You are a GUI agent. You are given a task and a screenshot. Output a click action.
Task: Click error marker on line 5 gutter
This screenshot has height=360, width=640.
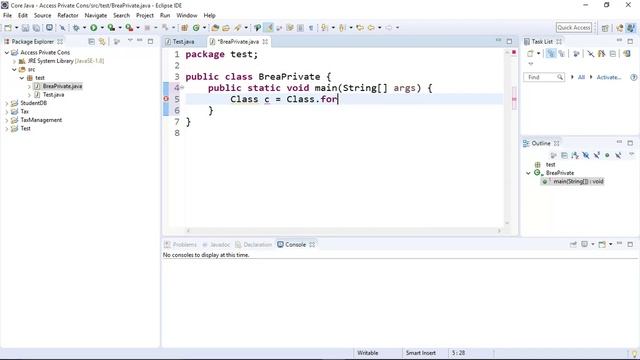[166, 99]
